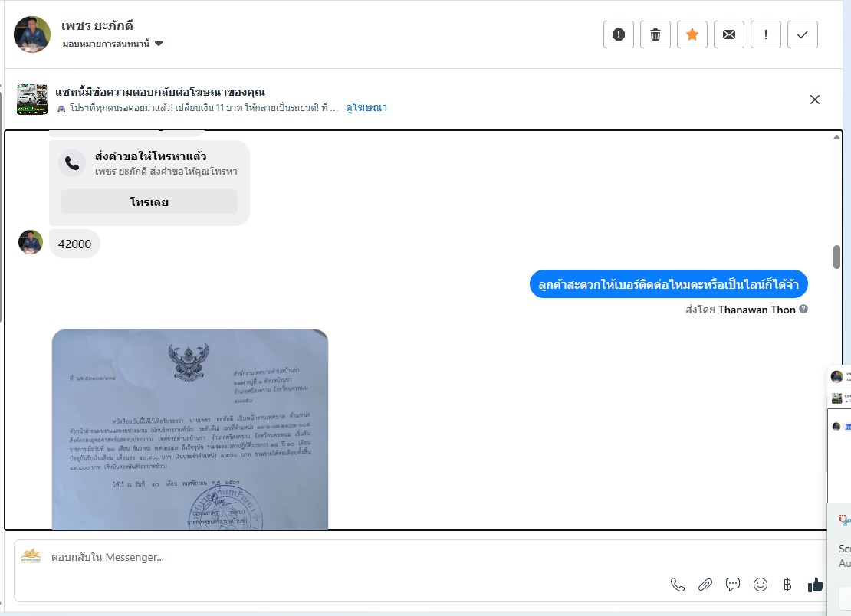This screenshot has height=616, width=851.
Task: Mark conversation unread with envelope icon
Action: coord(729,34)
